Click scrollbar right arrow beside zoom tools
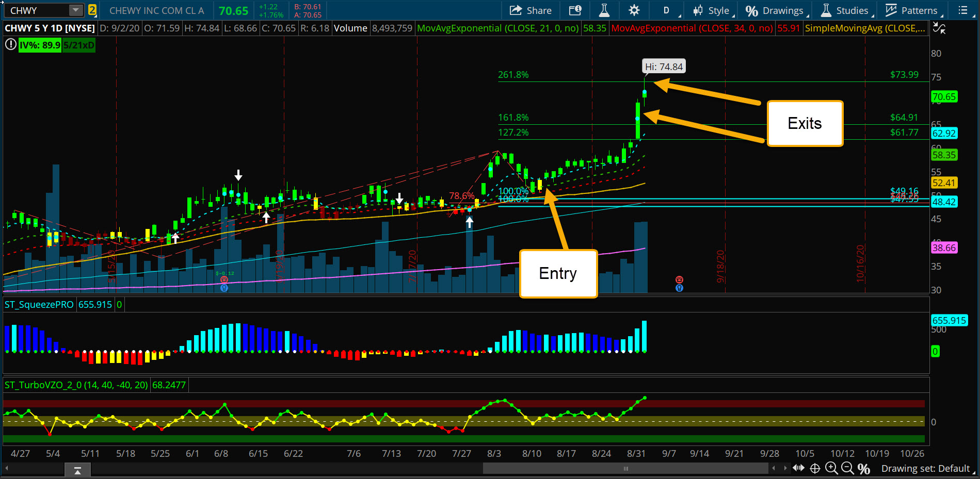The image size is (980, 479). (785, 468)
